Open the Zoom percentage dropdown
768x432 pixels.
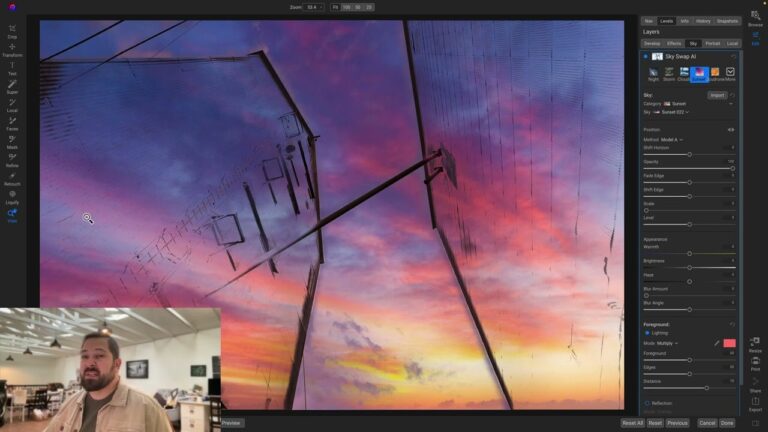click(x=313, y=7)
